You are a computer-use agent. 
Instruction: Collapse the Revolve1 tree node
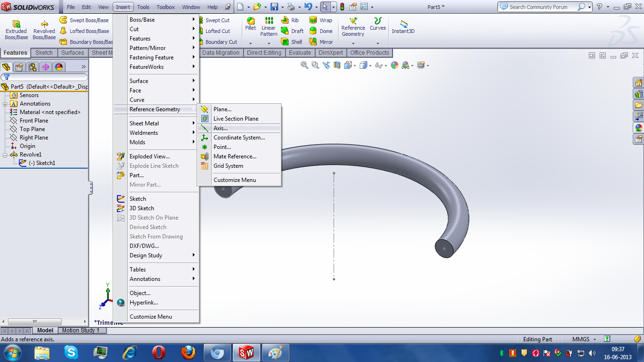coord(5,155)
